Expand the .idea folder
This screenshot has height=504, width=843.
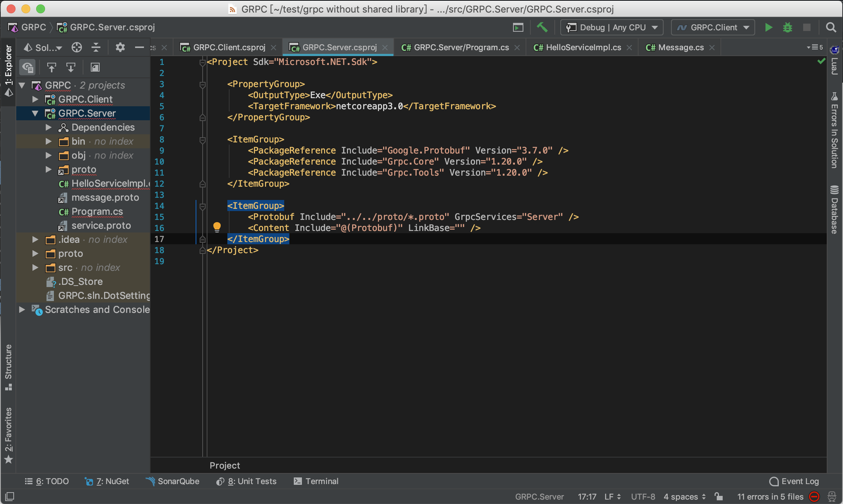[35, 239]
